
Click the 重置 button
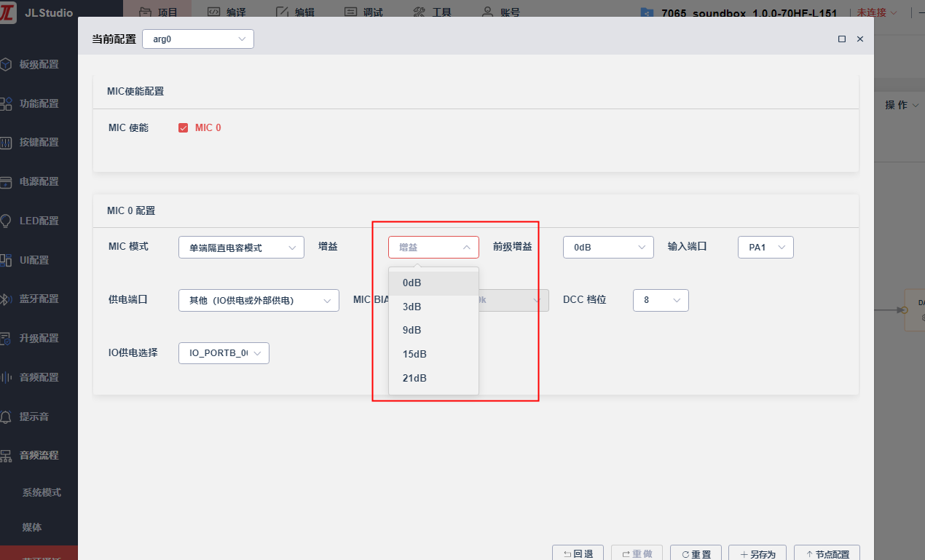click(x=696, y=554)
